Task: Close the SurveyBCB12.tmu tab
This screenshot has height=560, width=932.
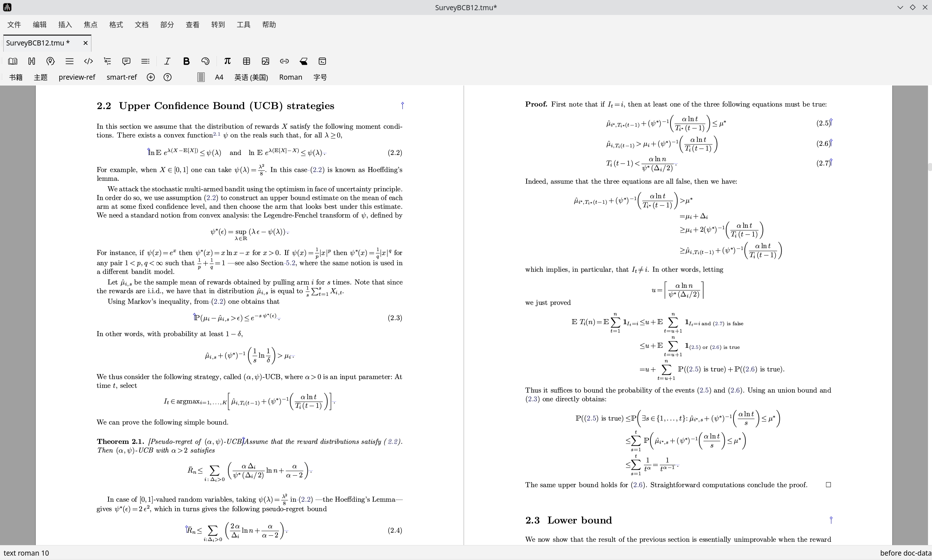Action: 85,43
